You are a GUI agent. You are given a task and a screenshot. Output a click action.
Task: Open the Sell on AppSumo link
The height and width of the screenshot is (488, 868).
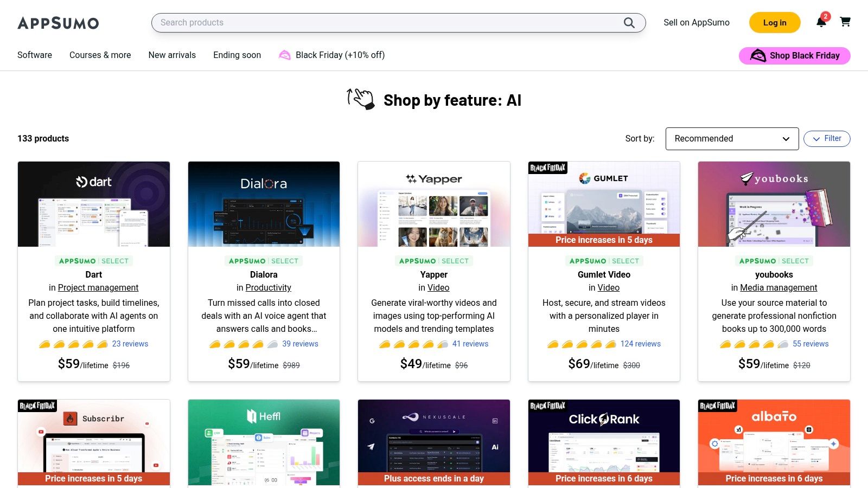[696, 22]
